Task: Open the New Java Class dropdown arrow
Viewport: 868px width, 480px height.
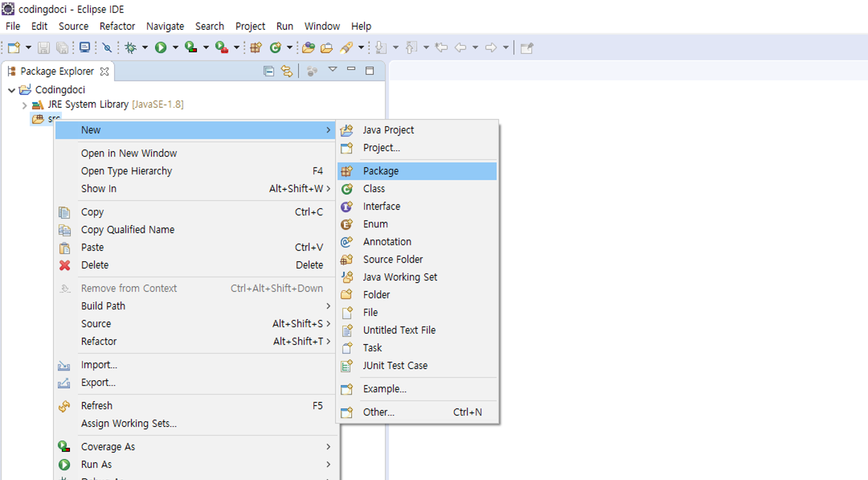Action: click(289, 47)
